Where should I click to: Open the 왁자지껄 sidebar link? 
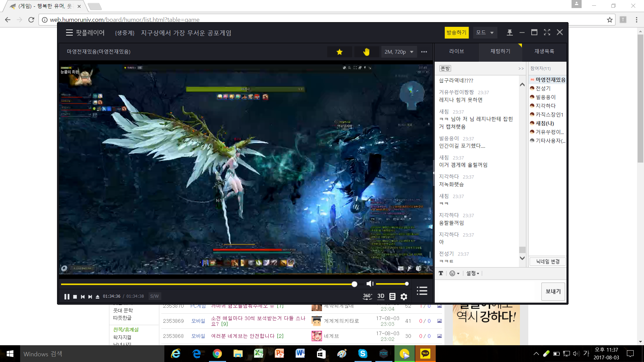(x=122, y=337)
